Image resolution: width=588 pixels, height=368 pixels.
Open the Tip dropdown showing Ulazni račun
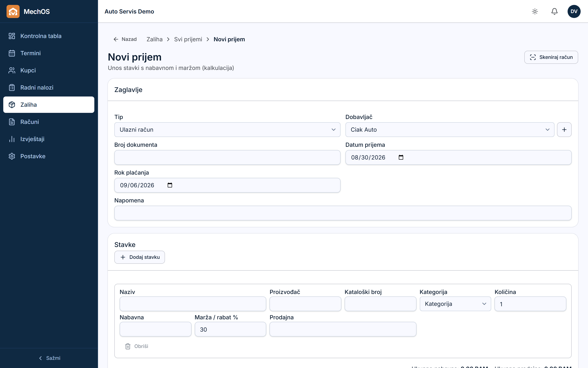coord(227,130)
